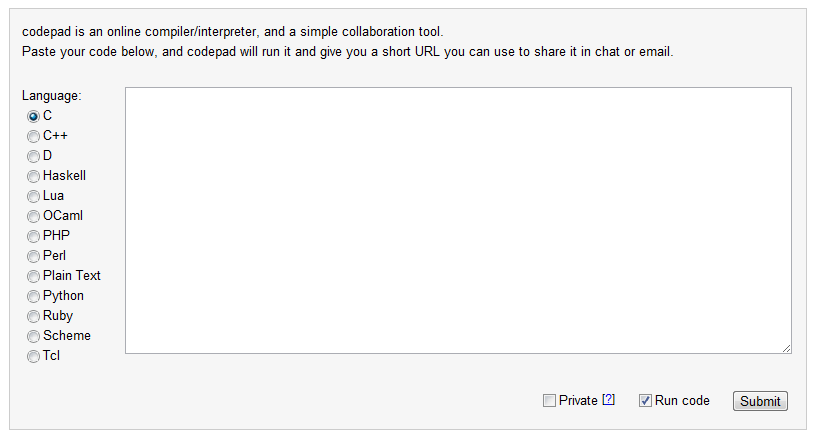Choose Python as the language
Viewport: 820px width, 441px height.
click(x=33, y=297)
